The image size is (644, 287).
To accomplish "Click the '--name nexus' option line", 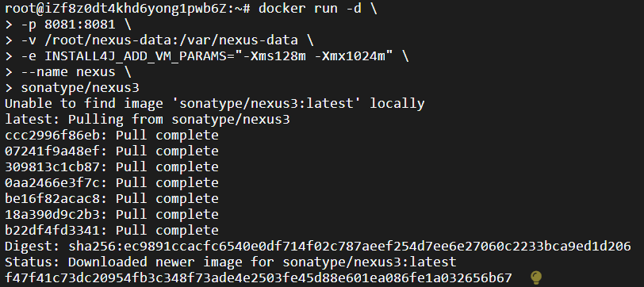I will pyautogui.click(x=68, y=72).
